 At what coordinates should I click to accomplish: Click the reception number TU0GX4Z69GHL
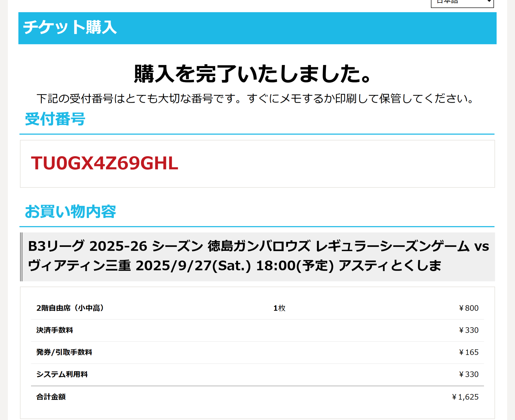(x=105, y=163)
